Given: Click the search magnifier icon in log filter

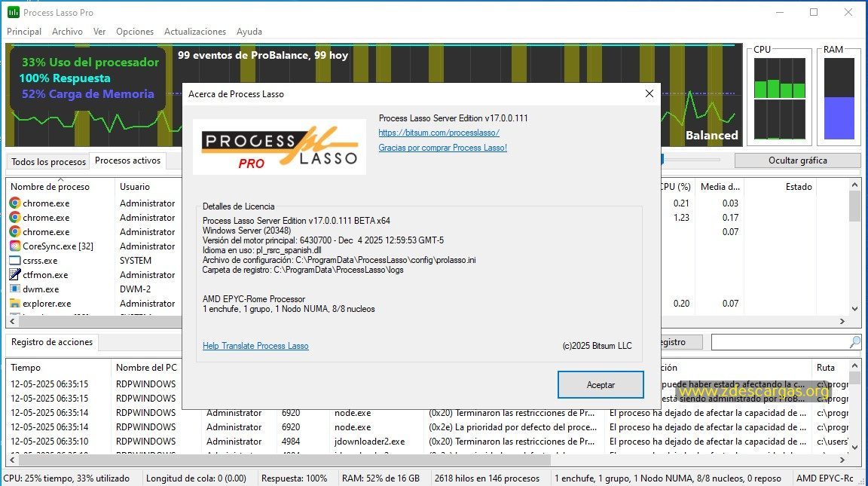Looking at the screenshot, I should tap(854, 342).
